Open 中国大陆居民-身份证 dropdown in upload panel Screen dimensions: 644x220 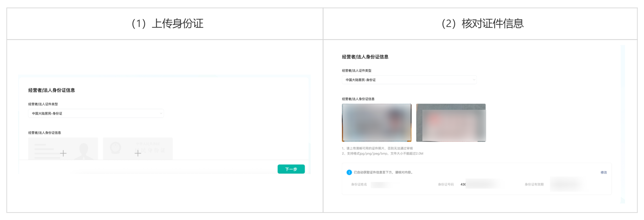click(96, 113)
